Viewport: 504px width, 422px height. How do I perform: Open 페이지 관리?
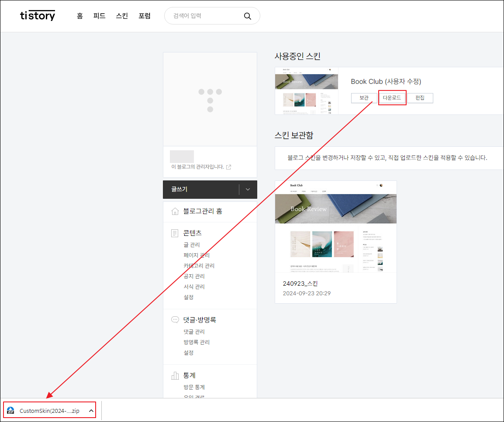click(197, 255)
